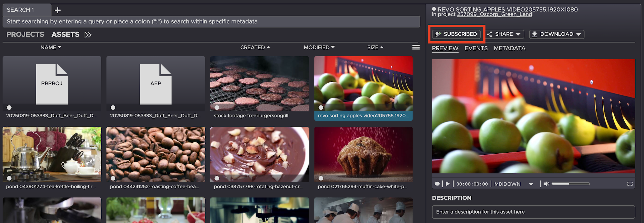This screenshot has width=644, height=223.
Task: Select the circle marker on freeburgersongrill thumbnail
Action: pyautogui.click(x=217, y=107)
